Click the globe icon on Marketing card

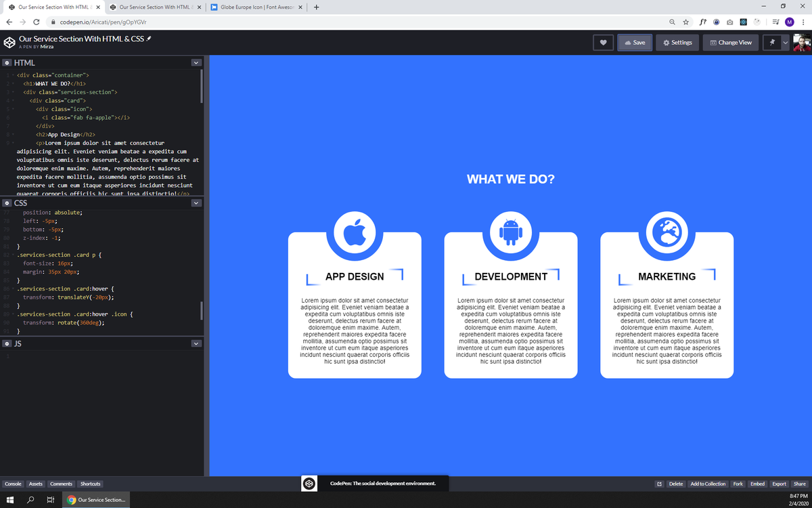coord(667,233)
